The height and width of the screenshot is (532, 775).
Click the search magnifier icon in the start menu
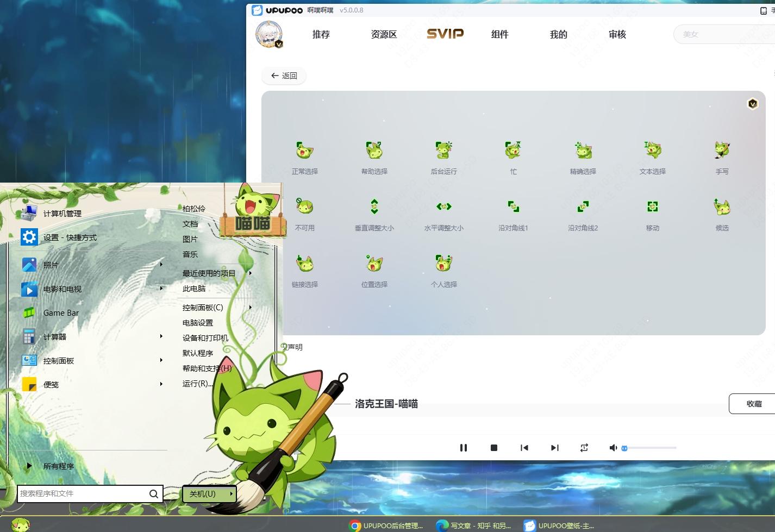pyautogui.click(x=154, y=494)
